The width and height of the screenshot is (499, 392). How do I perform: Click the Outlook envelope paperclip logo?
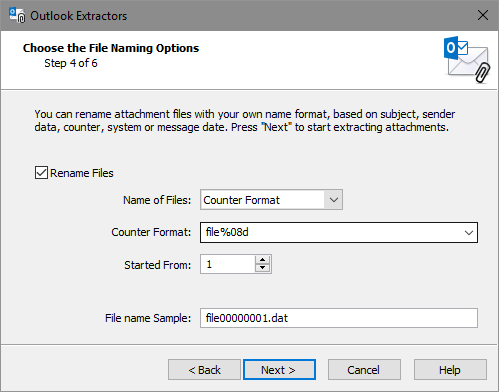pyautogui.click(x=467, y=59)
